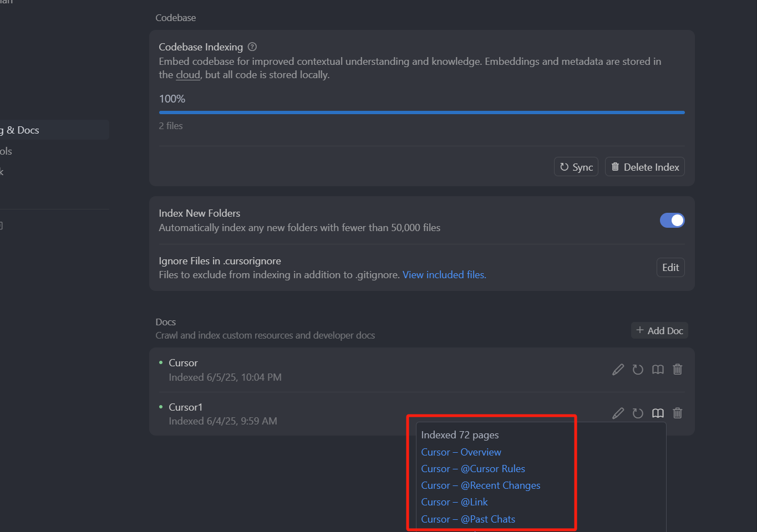The width and height of the screenshot is (757, 532).
Task: Open Cursor – @Link page link
Action: click(454, 502)
